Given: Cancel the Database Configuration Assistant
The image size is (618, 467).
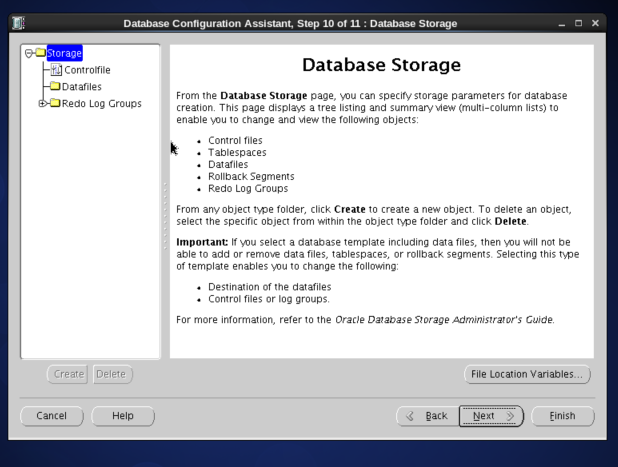Looking at the screenshot, I should pos(52,416).
